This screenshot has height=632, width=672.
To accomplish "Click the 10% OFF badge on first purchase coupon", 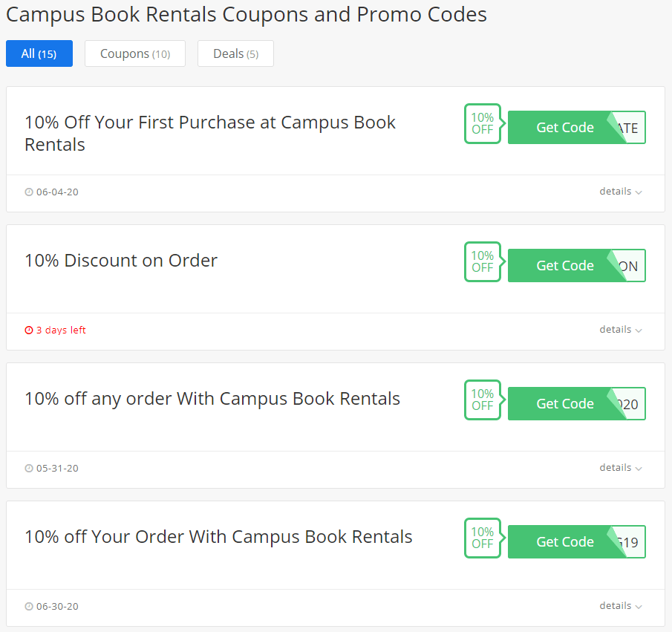I will [x=483, y=124].
